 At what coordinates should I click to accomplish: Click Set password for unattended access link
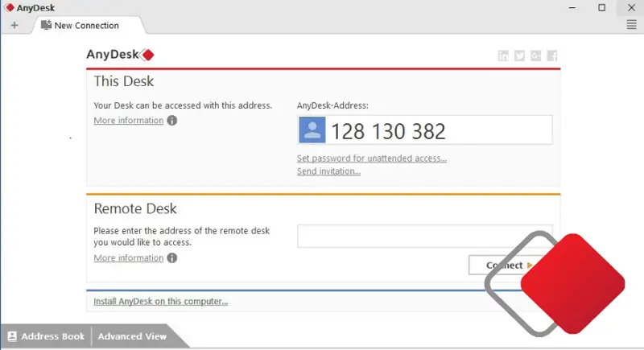pos(371,159)
